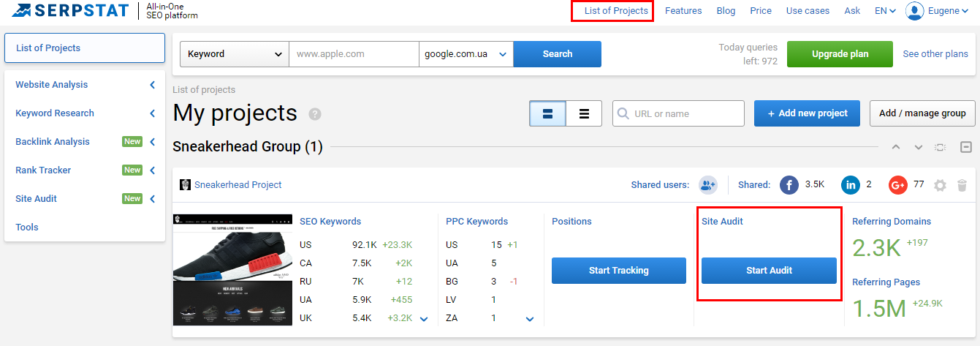980x346 pixels.
Task: Share the project on Facebook
Action: [x=789, y=185]
